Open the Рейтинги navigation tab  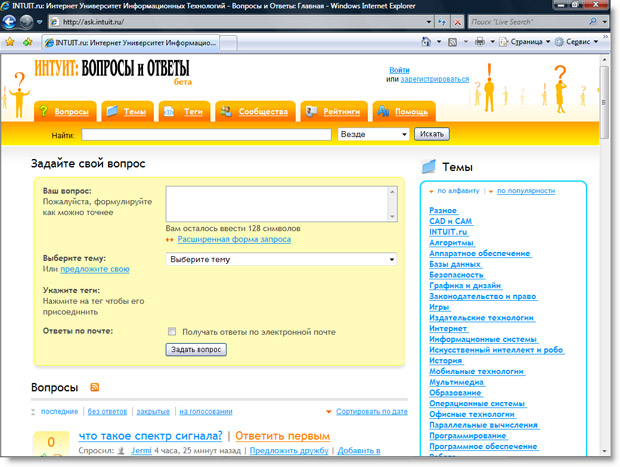[x=334, y=112]
